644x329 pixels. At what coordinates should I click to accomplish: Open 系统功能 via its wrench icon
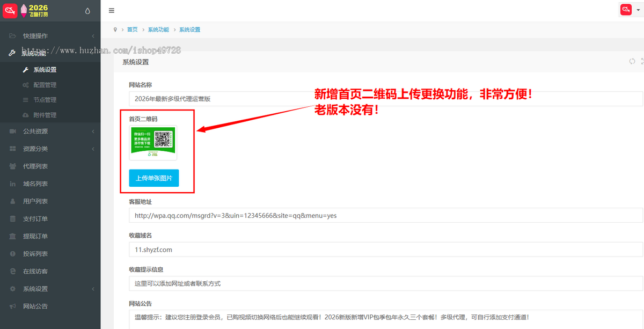[x=12, y=53]
